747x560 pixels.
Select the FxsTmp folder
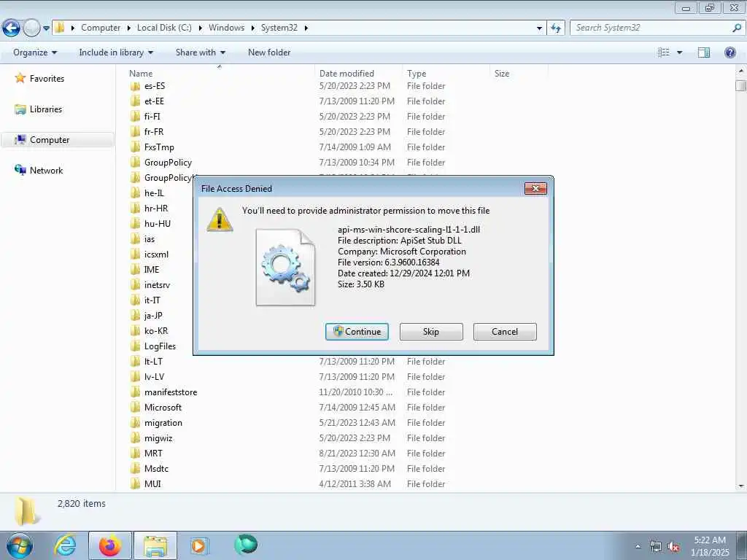[x=159, y=147]
